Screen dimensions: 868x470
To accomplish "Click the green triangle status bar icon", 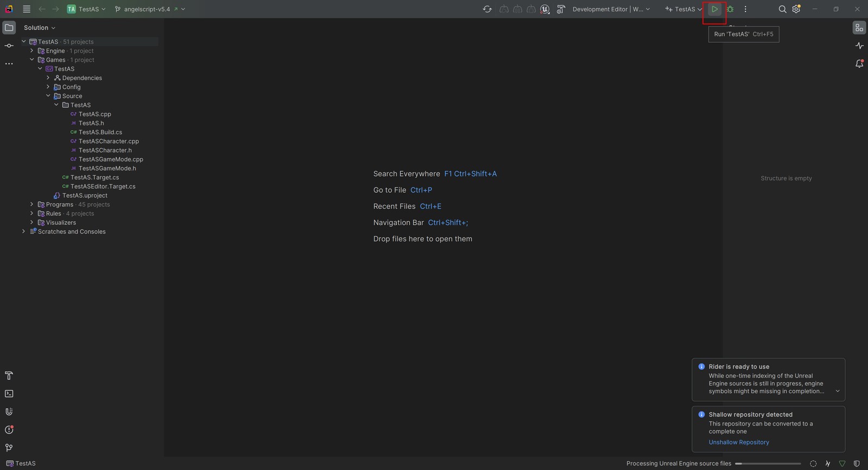I will [x=842, y=463].
